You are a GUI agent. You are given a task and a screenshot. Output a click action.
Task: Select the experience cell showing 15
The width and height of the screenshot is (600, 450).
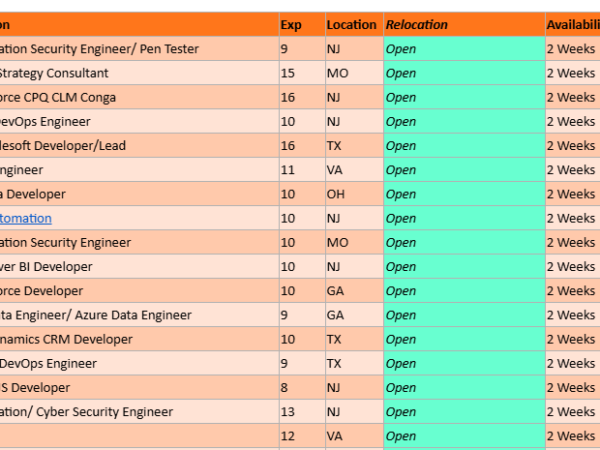tap(302, 73)
